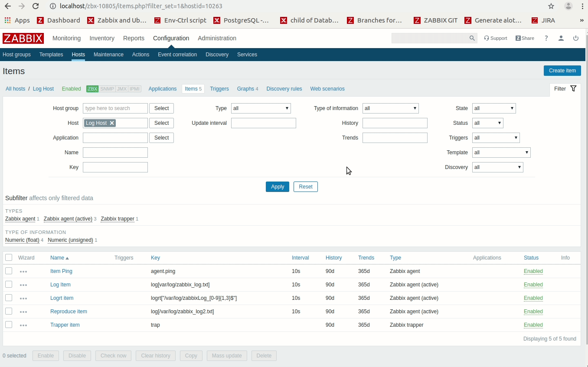This screenshot has width=588, height=367.
Task: Click the Reset filter button
Action: [306, 187]
